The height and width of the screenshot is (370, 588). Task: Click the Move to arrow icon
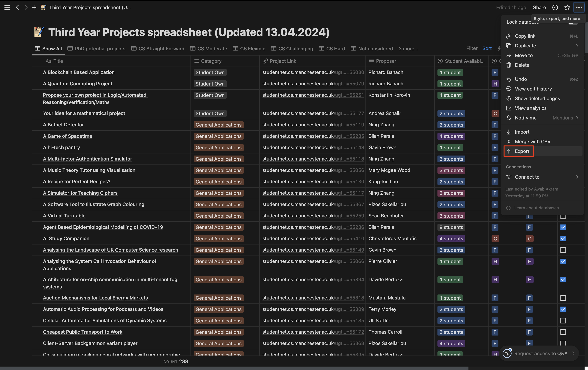(509, 56)
